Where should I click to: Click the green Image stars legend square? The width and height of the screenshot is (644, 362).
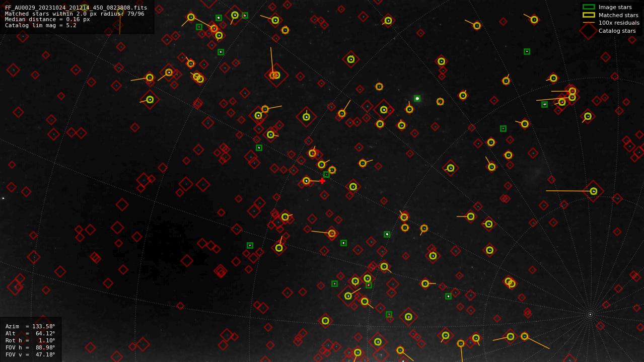pos(589,7)
